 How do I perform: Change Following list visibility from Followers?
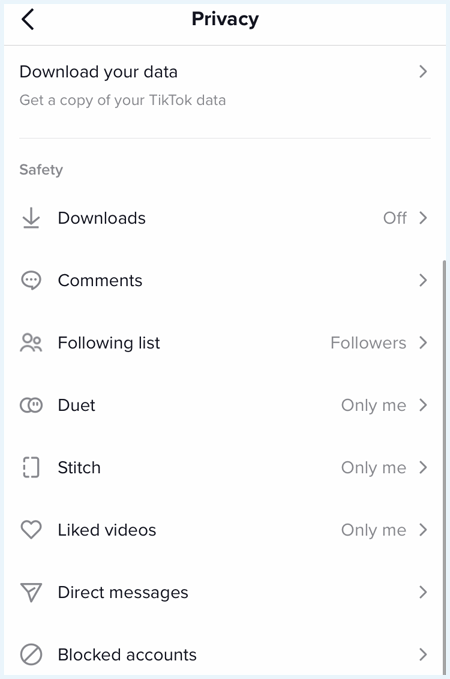click(368, 343)
